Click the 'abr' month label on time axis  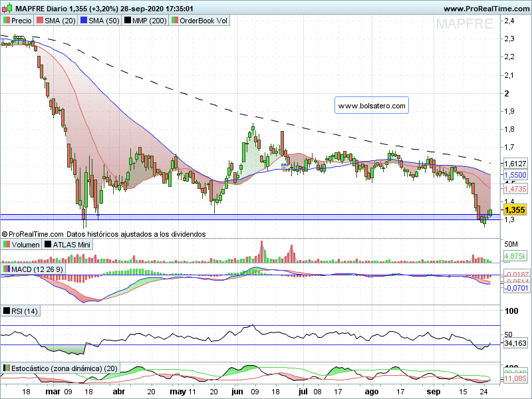[x=118, y=392]
